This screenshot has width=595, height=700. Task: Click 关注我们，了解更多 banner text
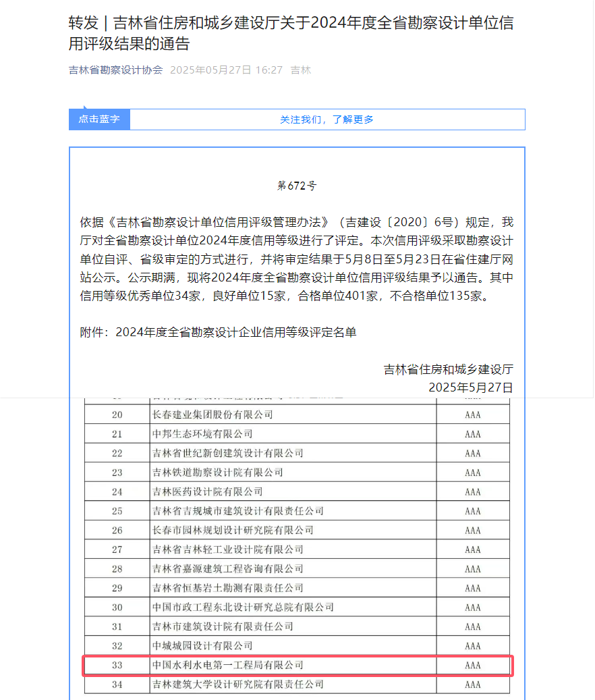[327, 119]
